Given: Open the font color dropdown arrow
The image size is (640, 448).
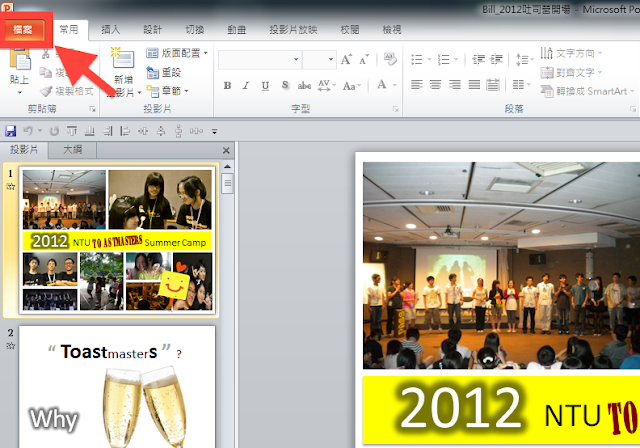Looking at the screenshot, I should point(395,85).
